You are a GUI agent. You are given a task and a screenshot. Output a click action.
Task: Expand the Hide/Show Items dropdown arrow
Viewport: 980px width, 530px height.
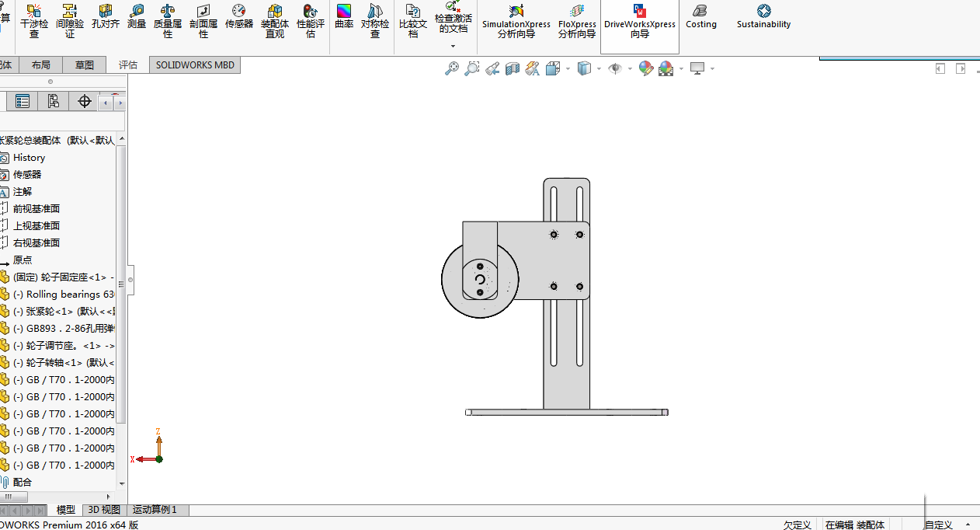[628, 69]
